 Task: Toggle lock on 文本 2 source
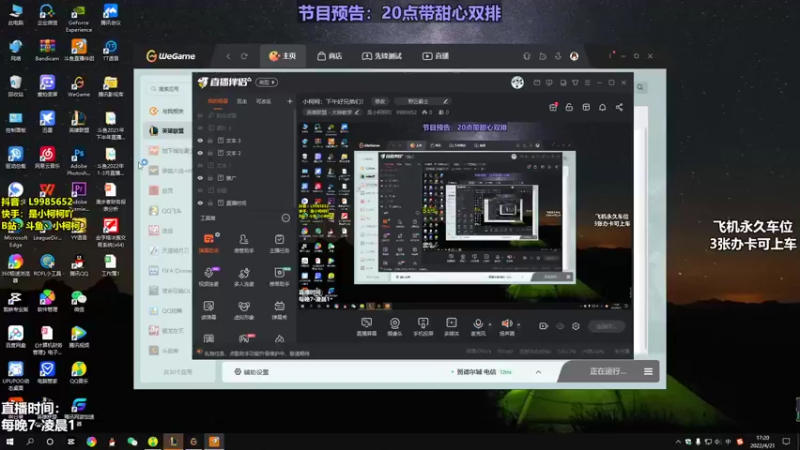(210, 153)
